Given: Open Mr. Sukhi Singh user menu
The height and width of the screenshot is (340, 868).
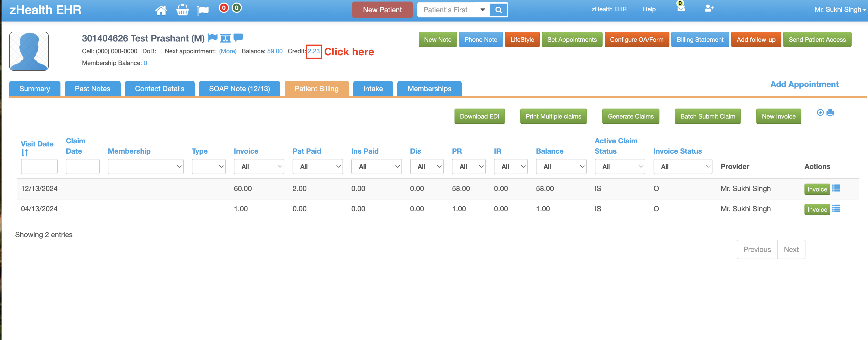Looking at the screenshot, I should pyautogui.click(x=840, y=10).
